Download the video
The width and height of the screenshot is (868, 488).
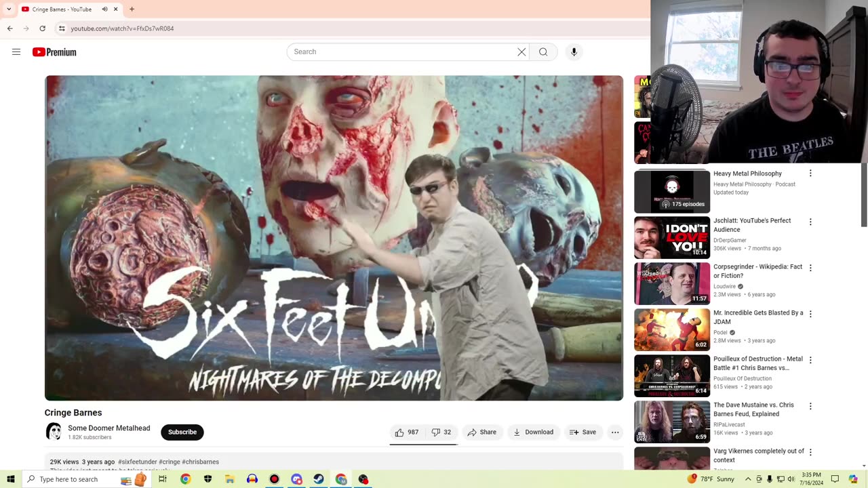[533, 432]
